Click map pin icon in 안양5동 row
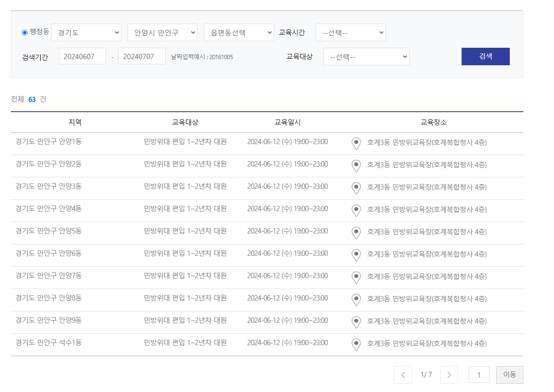The width and height of the screenshot is (554, 392). [x=356, y=233]
